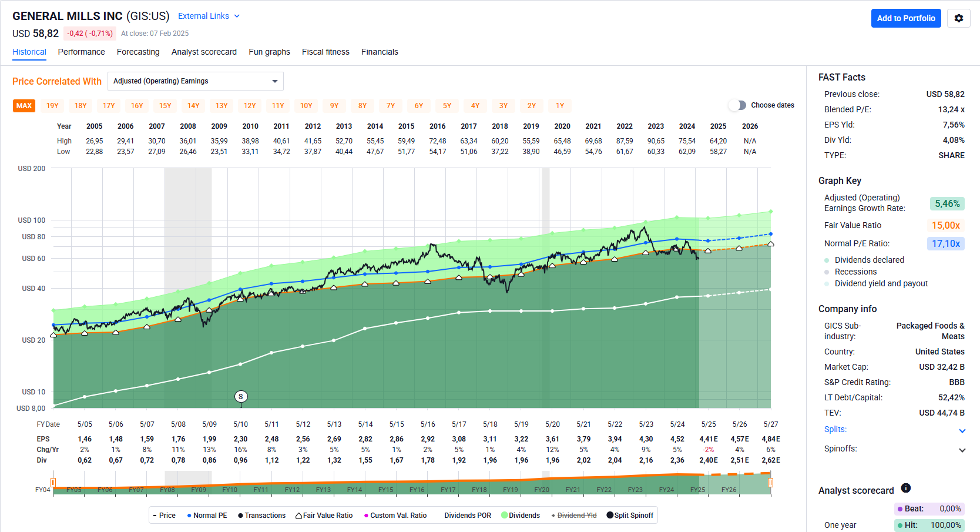Click the green Dividends legend circle
Viewport: 980px width, 532px height.
(504, 516)
